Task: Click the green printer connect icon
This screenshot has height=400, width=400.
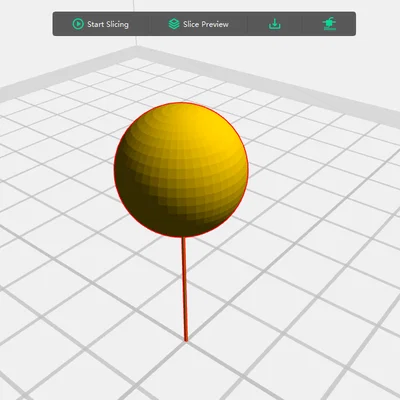Action: pos(329,24)
